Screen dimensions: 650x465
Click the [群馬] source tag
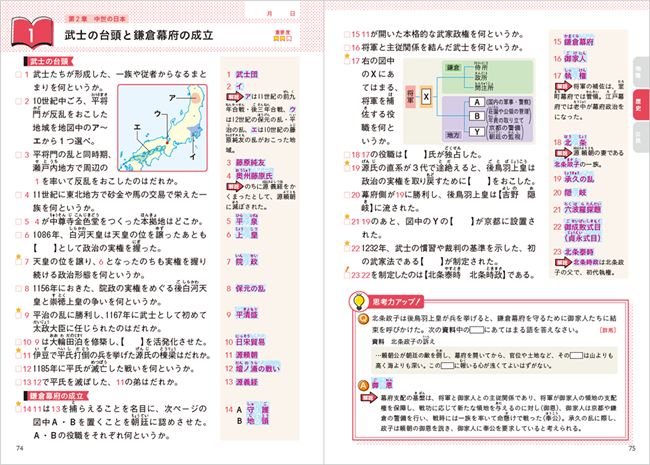pyautogui.click(x=608, y=330)
